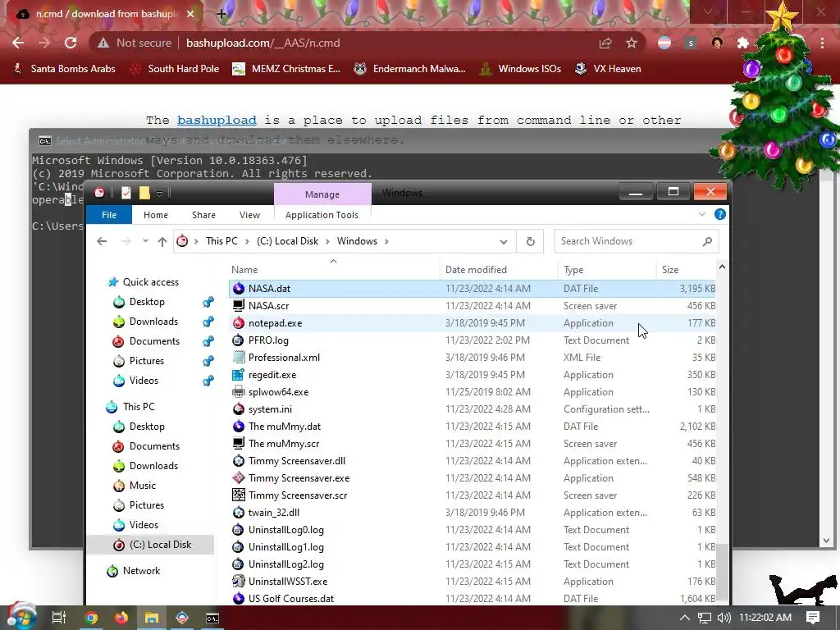Select This PC in navigation pane

139,407
